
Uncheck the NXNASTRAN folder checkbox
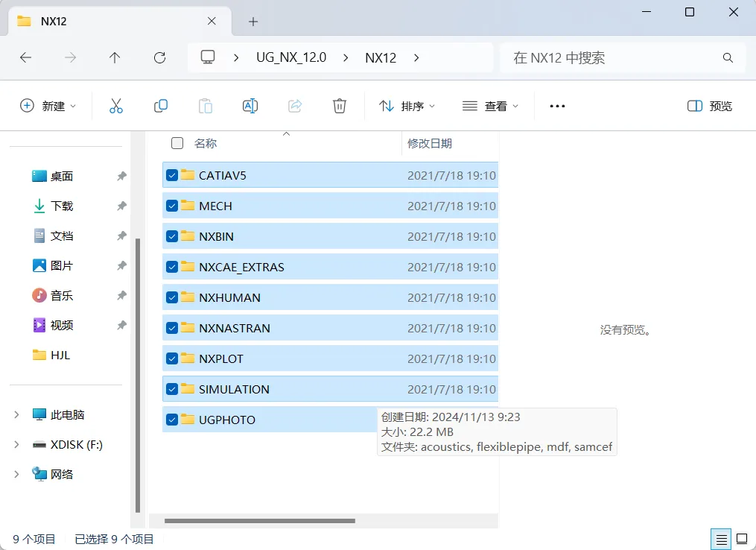171,328
